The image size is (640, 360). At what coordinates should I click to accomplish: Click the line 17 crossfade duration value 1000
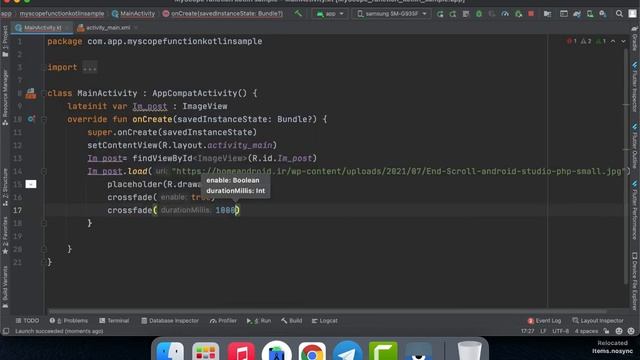pos(225,210)
